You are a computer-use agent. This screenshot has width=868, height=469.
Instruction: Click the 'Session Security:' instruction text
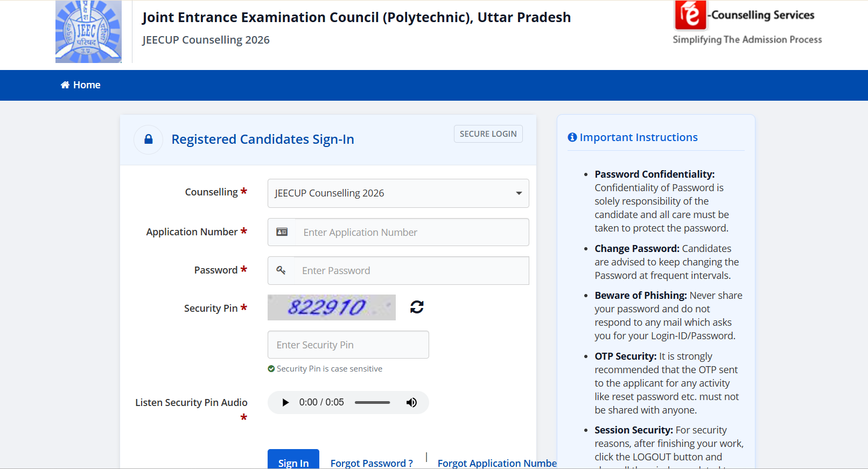point(634,430)
